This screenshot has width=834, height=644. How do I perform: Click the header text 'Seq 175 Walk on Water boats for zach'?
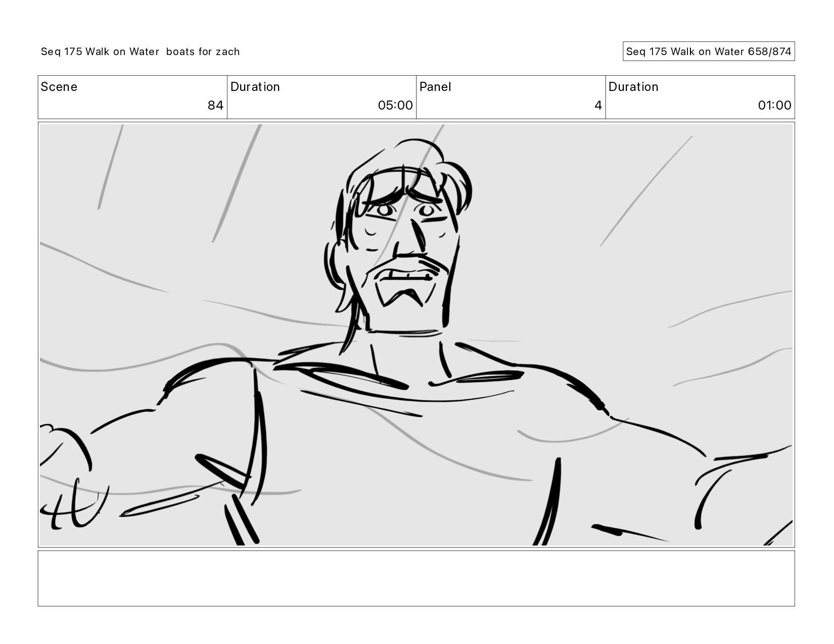(x=140, y=52)
